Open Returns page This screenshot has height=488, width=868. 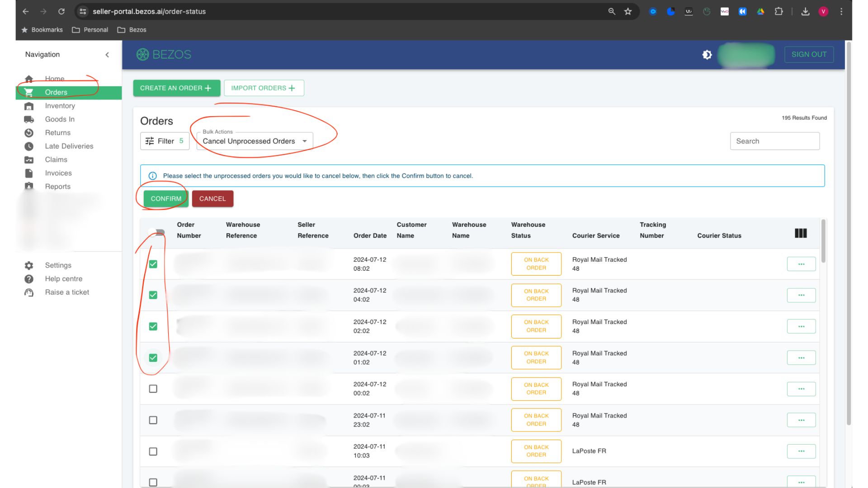(69, 133)
